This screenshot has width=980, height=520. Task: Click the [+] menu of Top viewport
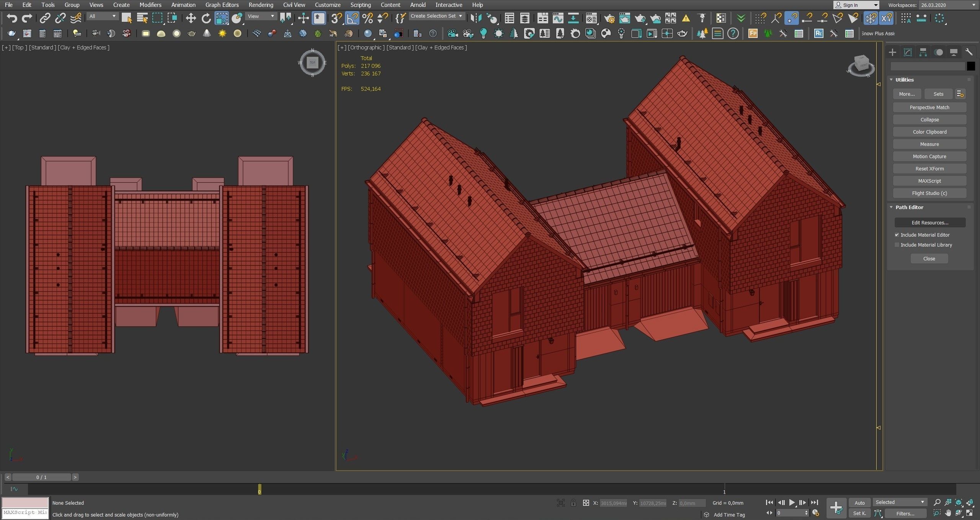click(x=6, y=47)
